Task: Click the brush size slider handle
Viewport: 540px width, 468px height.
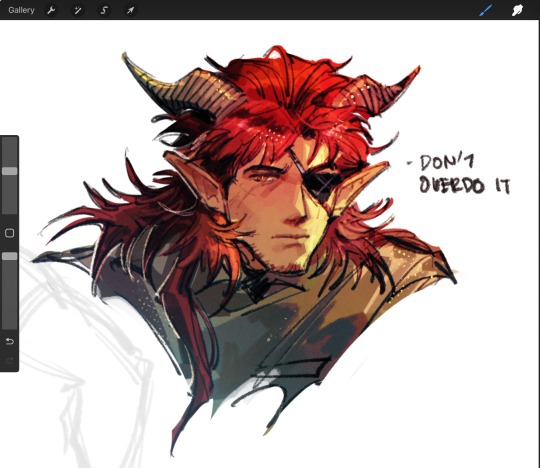Action: (x=10, y=171)
